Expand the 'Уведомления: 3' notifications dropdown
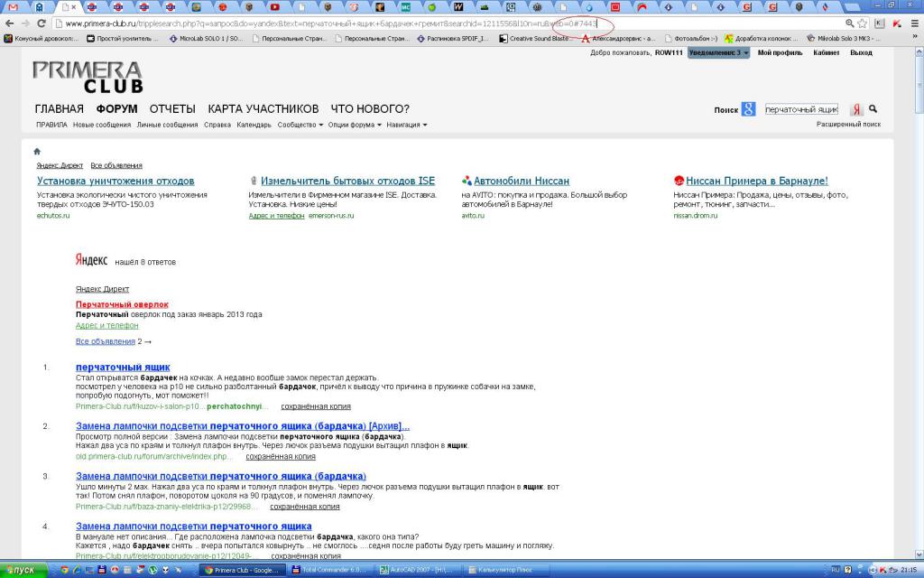The width and height of the screenshot is (924, 578). [x=718, y=52]
